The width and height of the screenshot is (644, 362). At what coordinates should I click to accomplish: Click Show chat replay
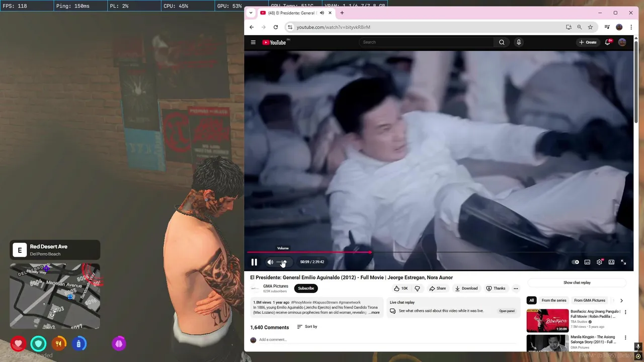click(x=577, y=283)
